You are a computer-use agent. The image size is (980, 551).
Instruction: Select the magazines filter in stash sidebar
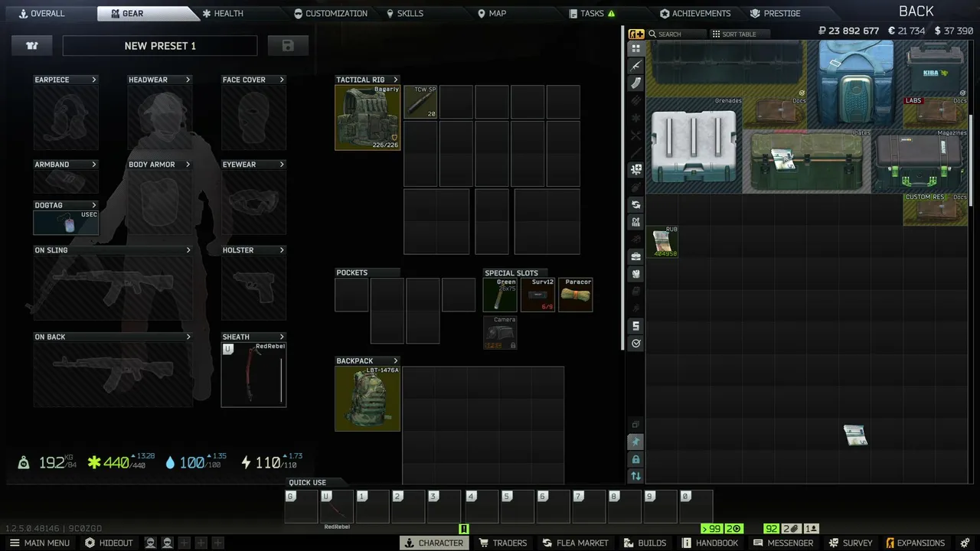click(x=635, y=83)
